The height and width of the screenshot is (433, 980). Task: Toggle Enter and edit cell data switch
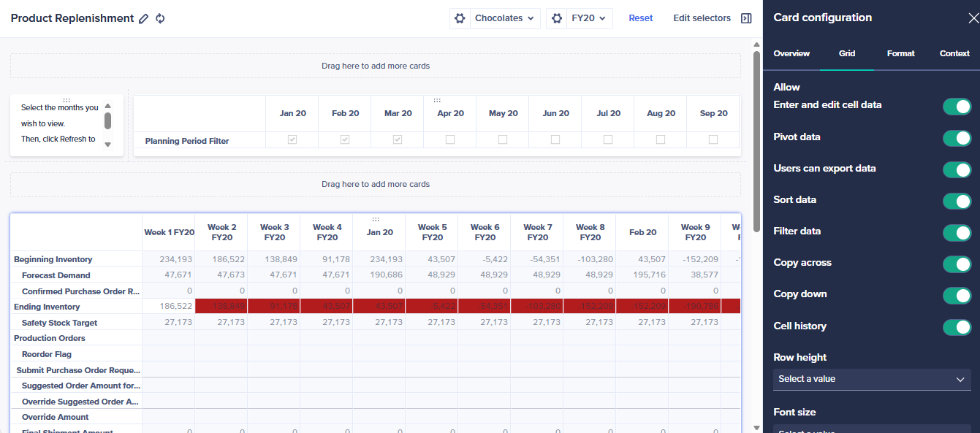[957, 107]
